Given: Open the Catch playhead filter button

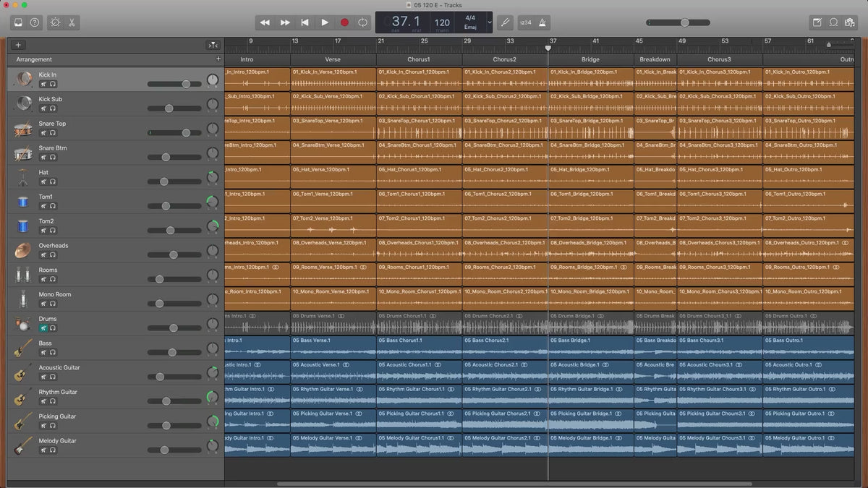Looking at the screenshot, I should [213, 45].
